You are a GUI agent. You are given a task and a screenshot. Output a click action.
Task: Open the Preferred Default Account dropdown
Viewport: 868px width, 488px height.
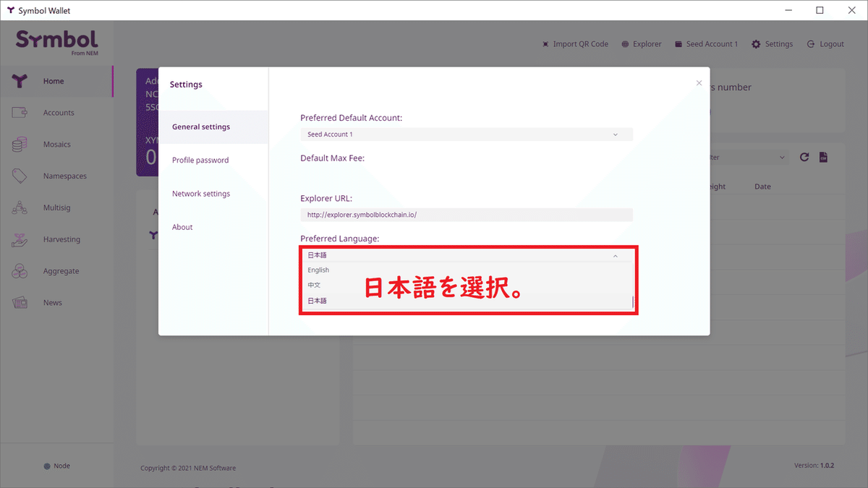(467, 134)
